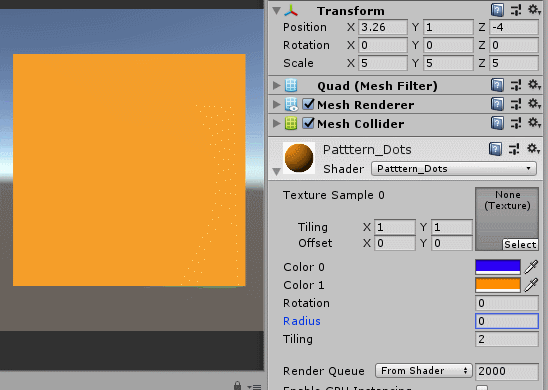Click the Rotation Y transform field
Screen dimensions: 548x390
(448, 45)
